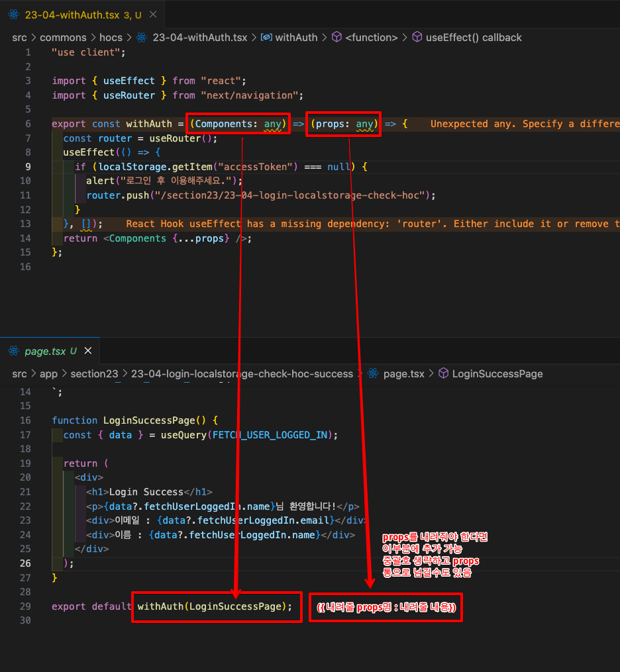Click line number 9 in top editor
The height and width of the screenshot is (672, 620).
coord(28,167)
